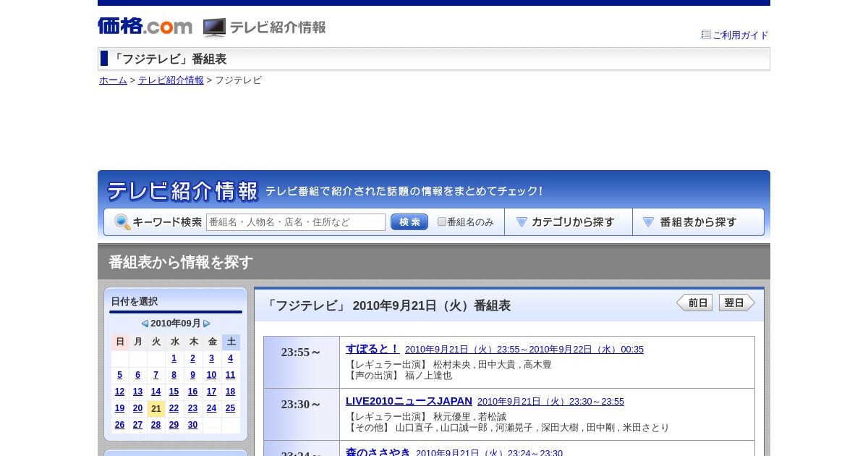Select September 8 in calendar
The height and width of the screenshot is (456, 868).
(174, 375)
